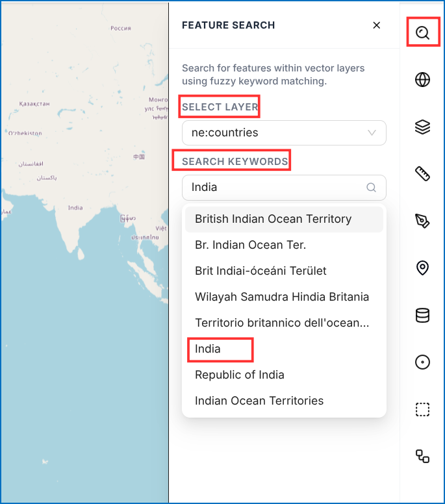The image size is (445, 504).
Task: Choose Republic of India result
Action: point(285,375)
